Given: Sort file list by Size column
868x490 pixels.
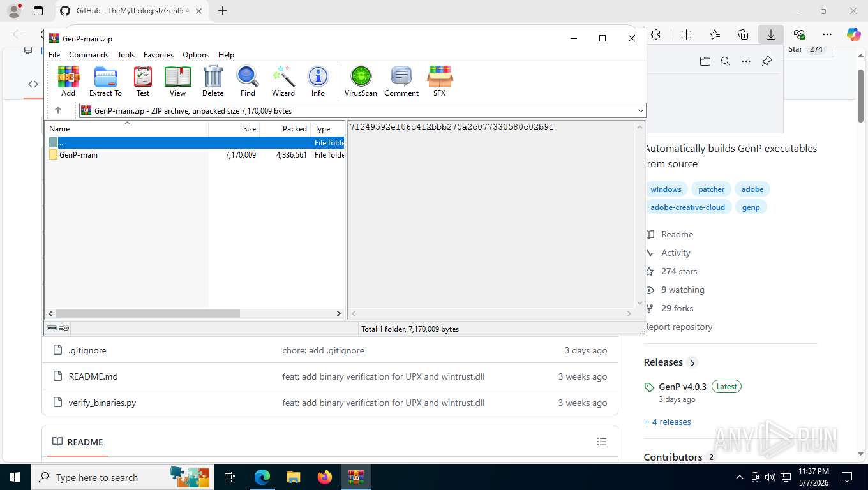Looking at the screenshot, I should 234,128.
